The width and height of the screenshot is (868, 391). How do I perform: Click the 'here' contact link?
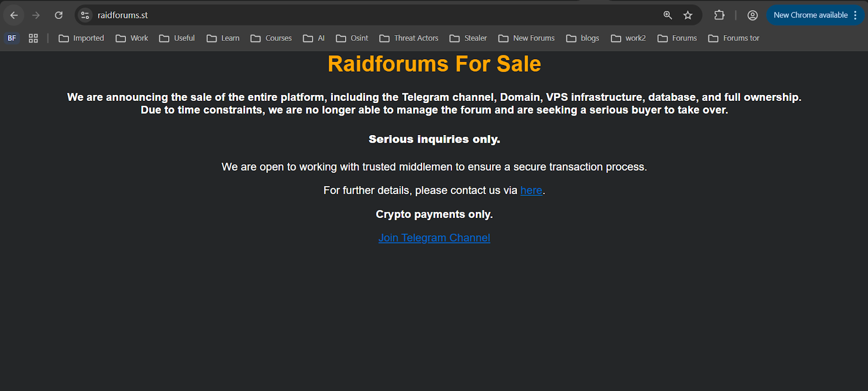click(x=531, y=190)
